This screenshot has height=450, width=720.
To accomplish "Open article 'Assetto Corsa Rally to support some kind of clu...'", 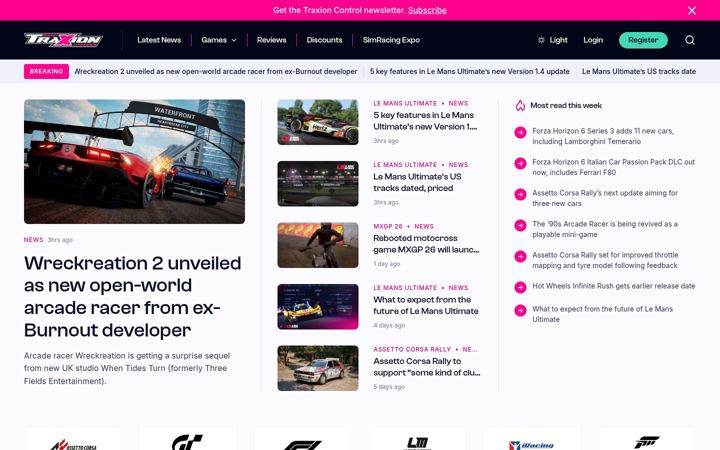I will [427, 367].
